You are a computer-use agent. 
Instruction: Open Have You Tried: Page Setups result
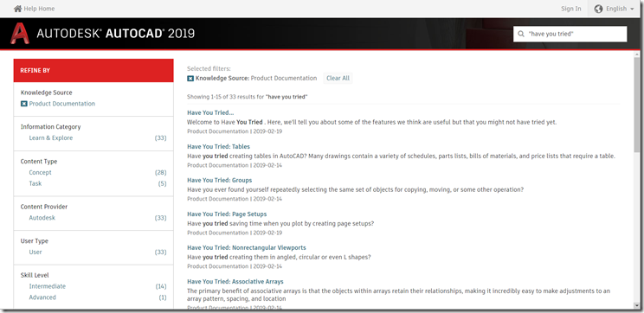pos(227,214)
